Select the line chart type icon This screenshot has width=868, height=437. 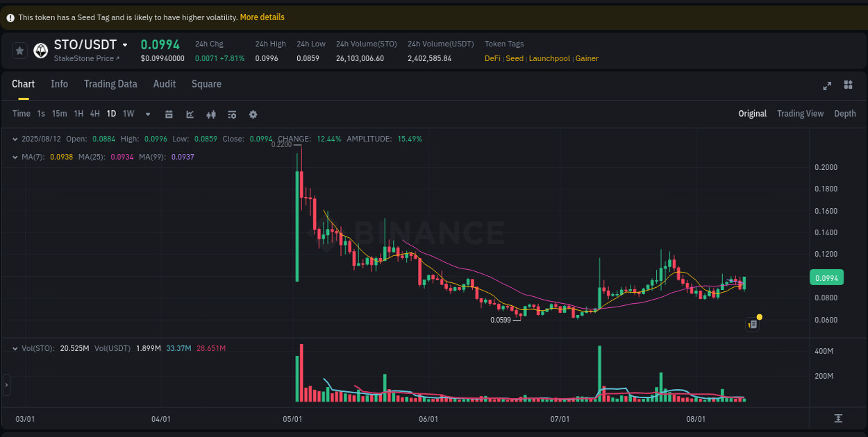[190, 114]
